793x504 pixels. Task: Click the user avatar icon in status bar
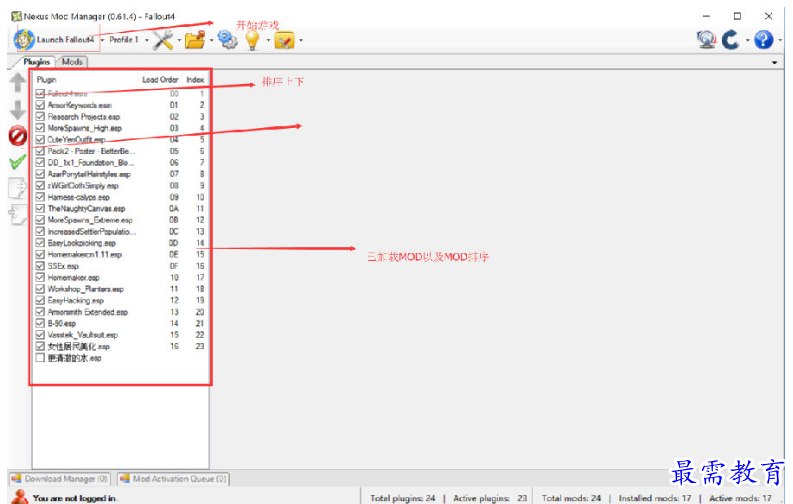point(20,497)
